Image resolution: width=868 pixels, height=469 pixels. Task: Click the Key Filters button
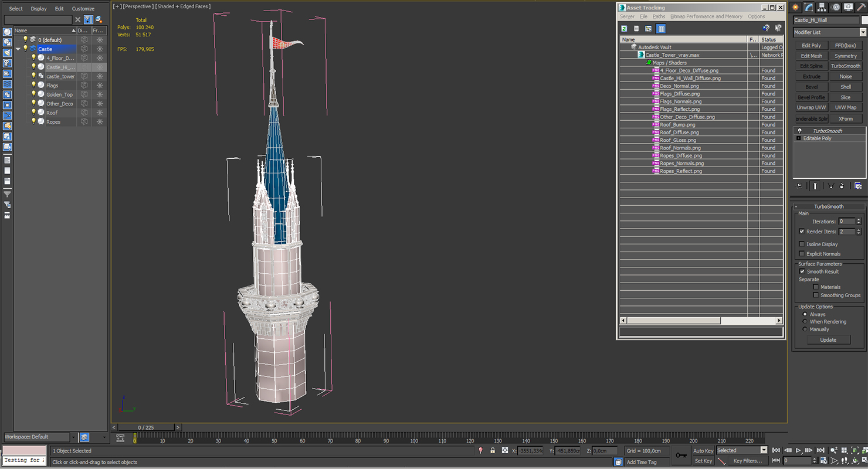click(x=747, y=461)
